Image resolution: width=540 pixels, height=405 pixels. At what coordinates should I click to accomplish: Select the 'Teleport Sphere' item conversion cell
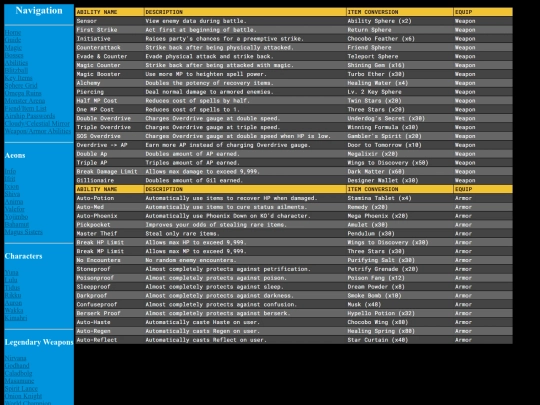pyautogui.click(x=373, y=56)
